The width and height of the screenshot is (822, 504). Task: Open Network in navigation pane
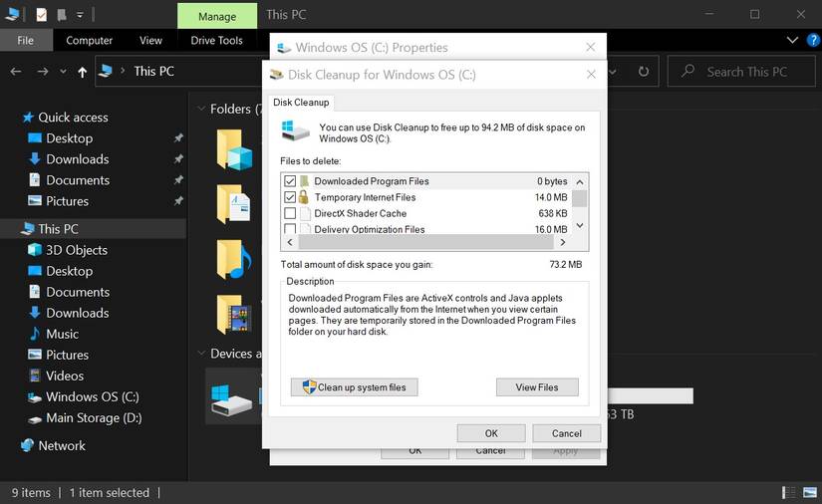[62, 446]
